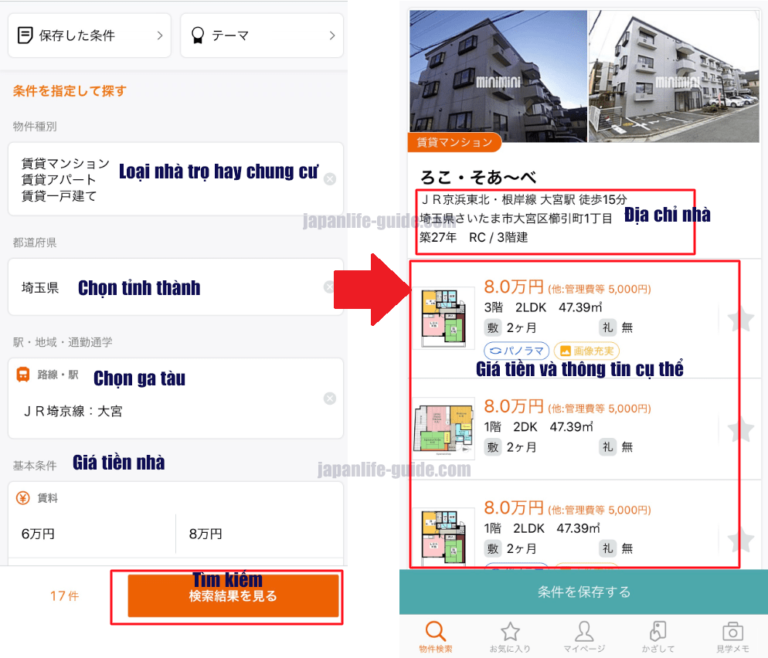Image resolution: width=768 pixels, height=658 pixels.
Task: Click 礼 key-money badge in 2DK listing
Action: [608, 447]
